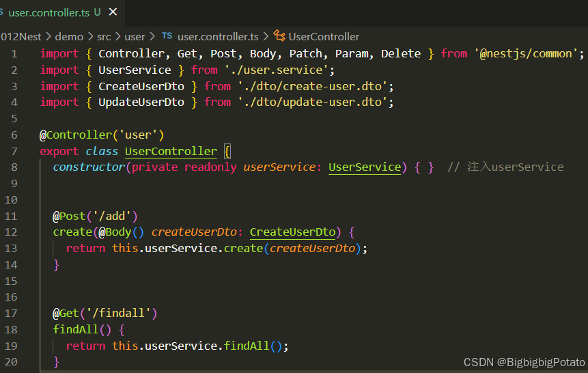This screenshot has height=373, width=588.
Task: Click the UserController class symbol icon
Action: pyautogui.click(x=279, y=36)
